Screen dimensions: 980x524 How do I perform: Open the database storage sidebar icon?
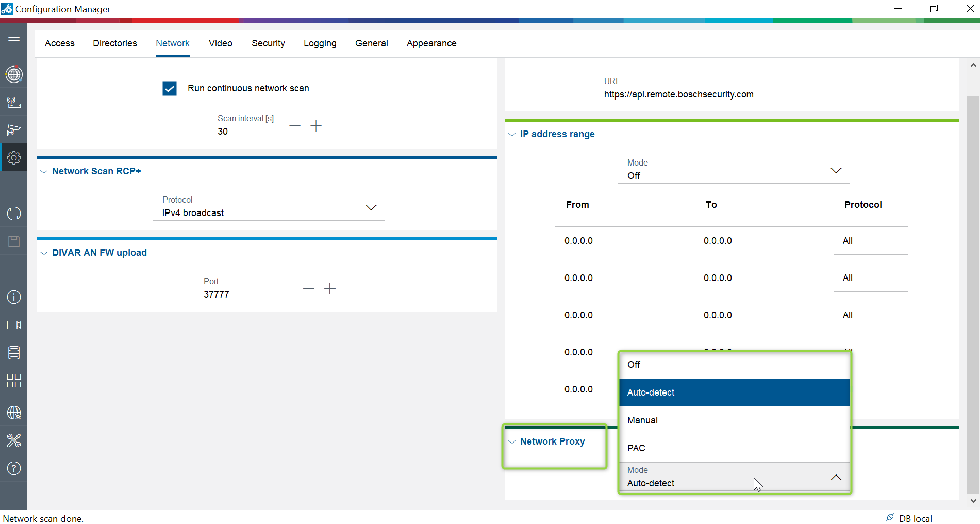coord(14,353)
